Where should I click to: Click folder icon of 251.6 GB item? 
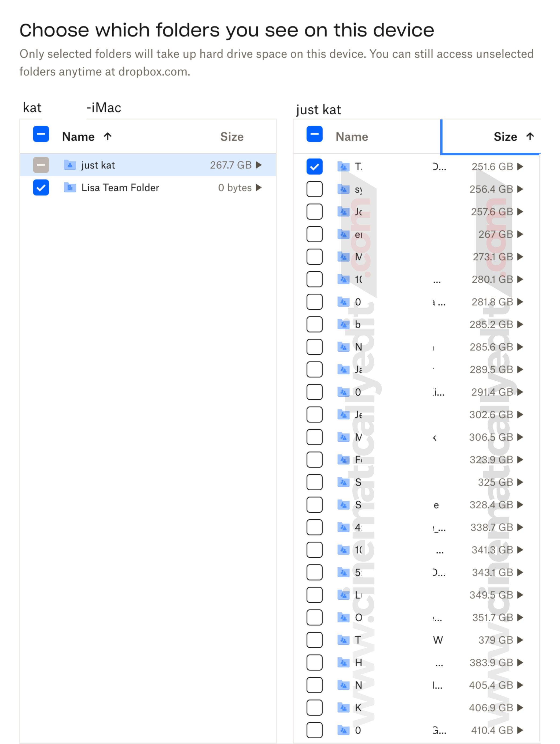coord(343,167)
